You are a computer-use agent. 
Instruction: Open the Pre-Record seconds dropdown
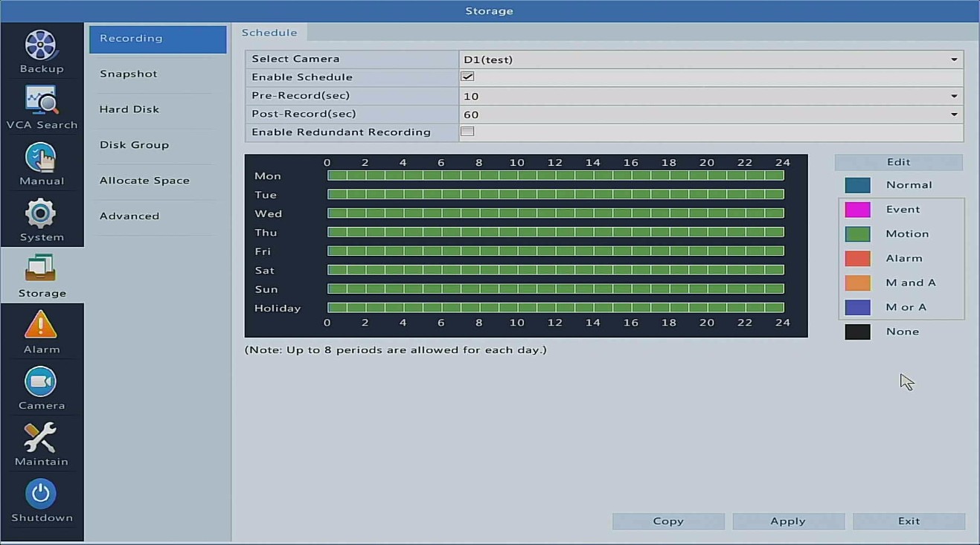point(953,96)
